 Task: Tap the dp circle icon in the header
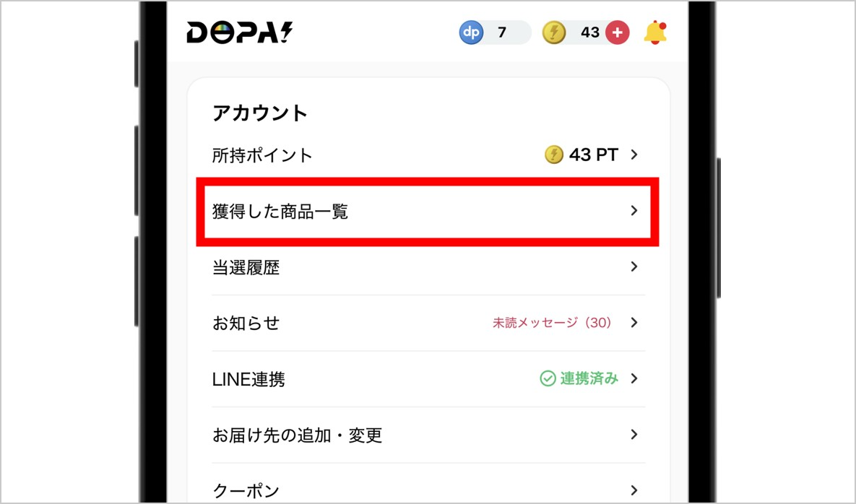(x=471, y=32)
